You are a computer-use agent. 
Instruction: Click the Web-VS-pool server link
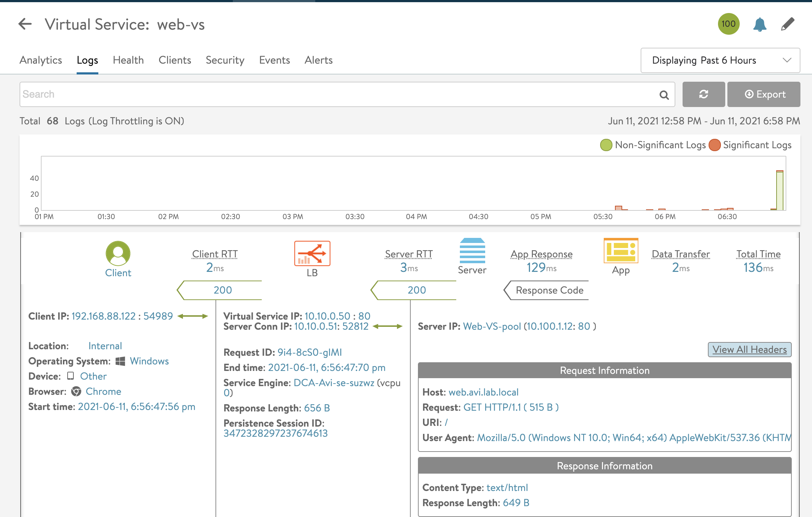[492, 326]
